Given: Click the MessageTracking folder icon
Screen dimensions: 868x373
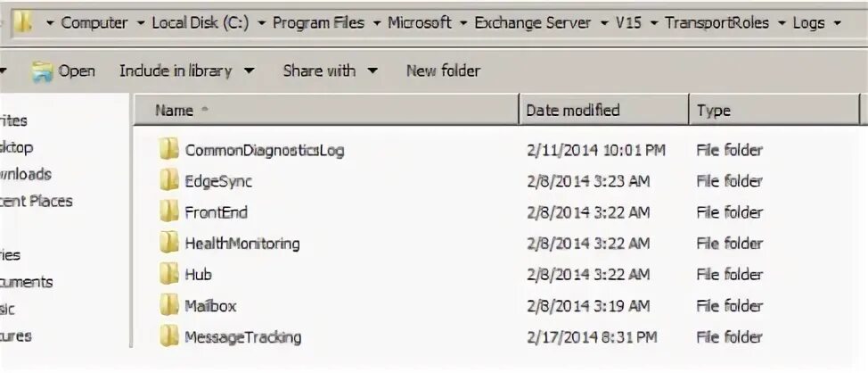Looking at the screenshot, I should 169,336.
